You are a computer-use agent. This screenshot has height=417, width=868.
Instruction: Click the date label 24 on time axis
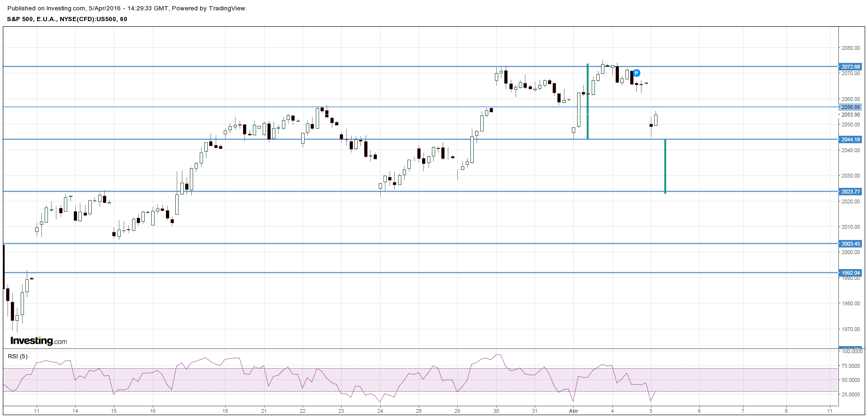click(380, 411)
